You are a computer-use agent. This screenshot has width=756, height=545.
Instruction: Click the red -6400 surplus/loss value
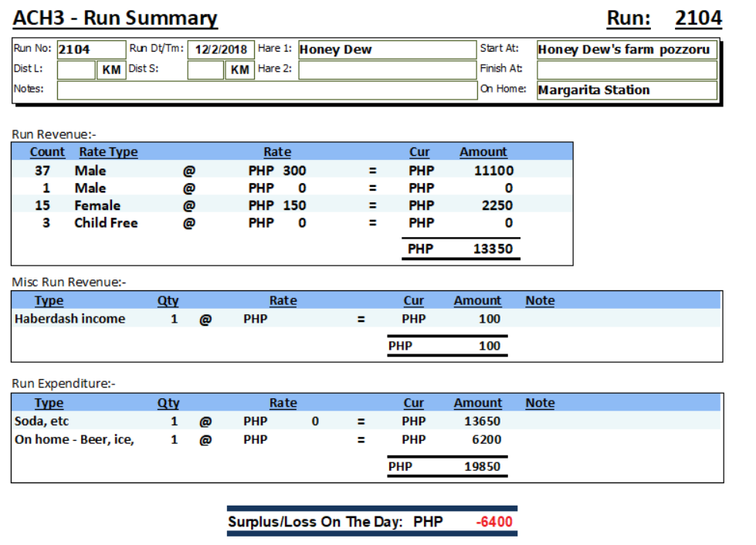(494, 522)
